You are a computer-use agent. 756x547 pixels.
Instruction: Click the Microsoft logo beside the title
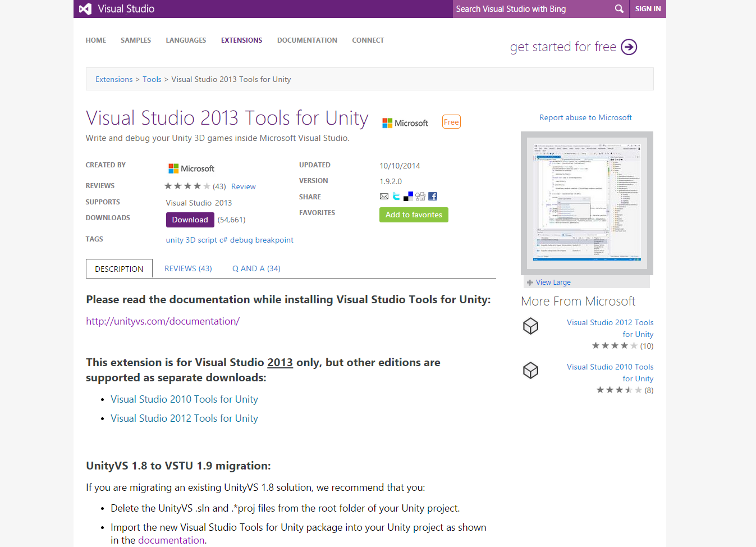pos(405,123)
